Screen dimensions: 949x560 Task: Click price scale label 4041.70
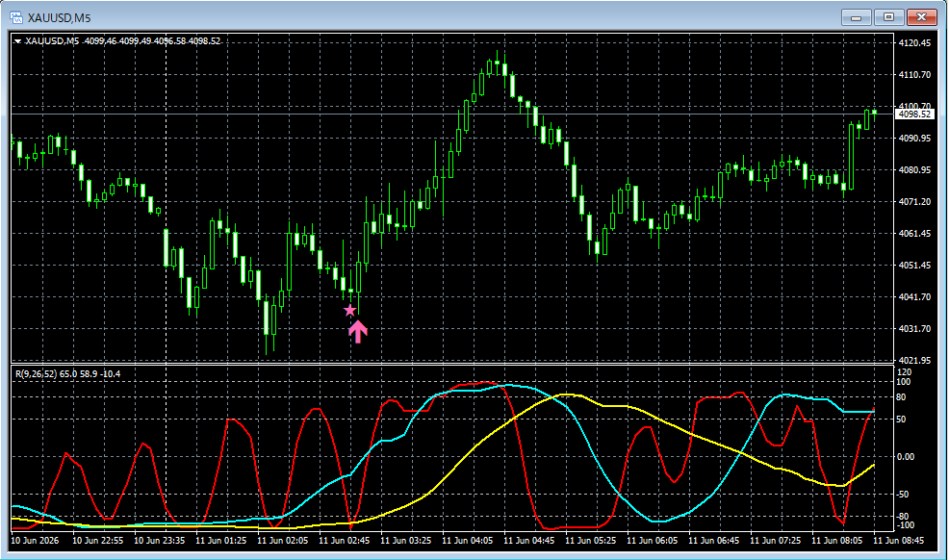(914, 297)
